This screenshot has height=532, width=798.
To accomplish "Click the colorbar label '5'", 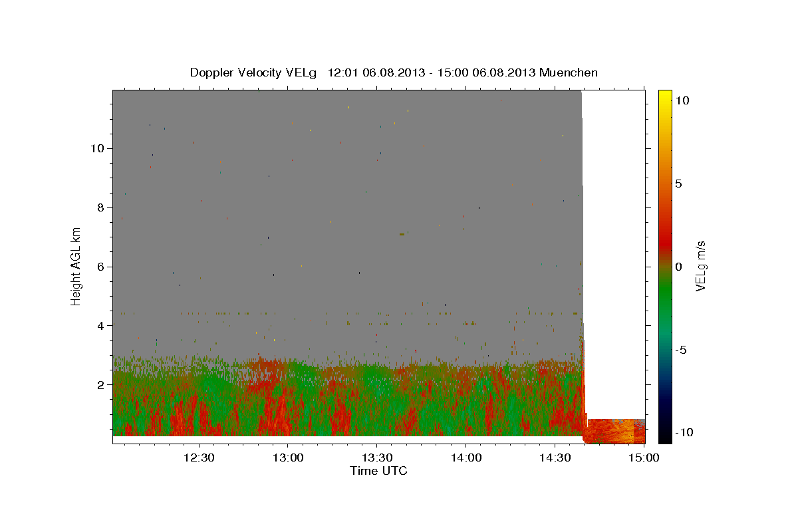I will click(678, 184).
